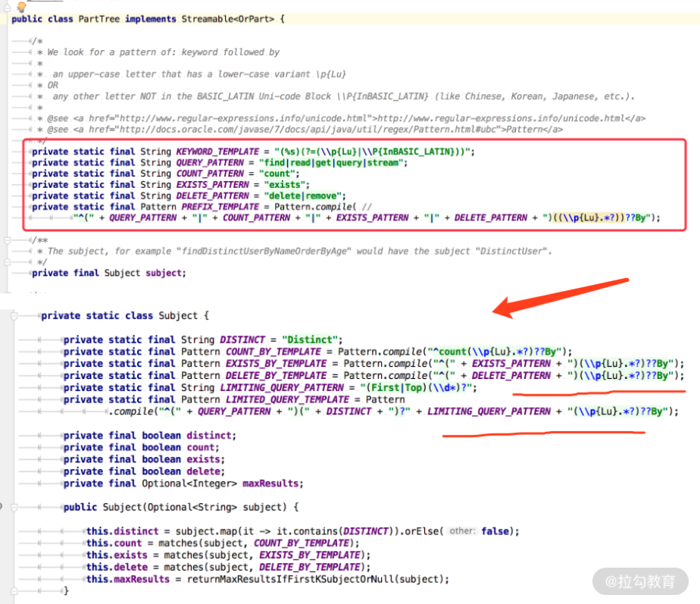Collapse the Subject constructor fold marker

click(x=14, y=508)
